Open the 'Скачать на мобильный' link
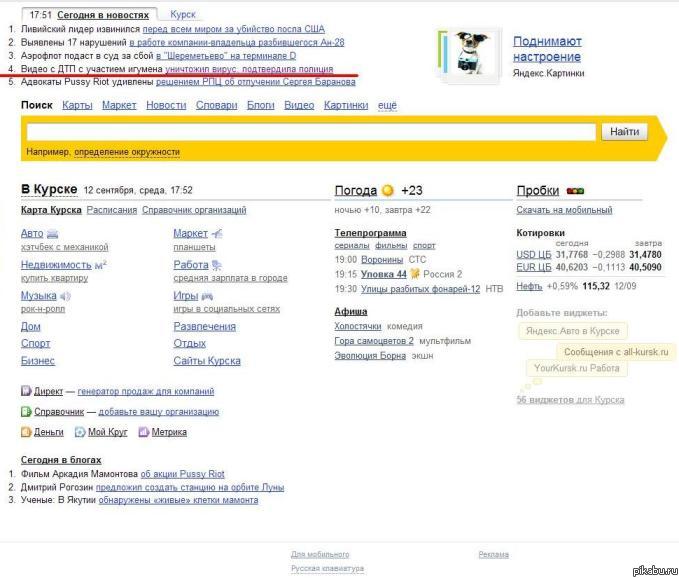The height and width of the screenshot is (578, 679). 563,210
